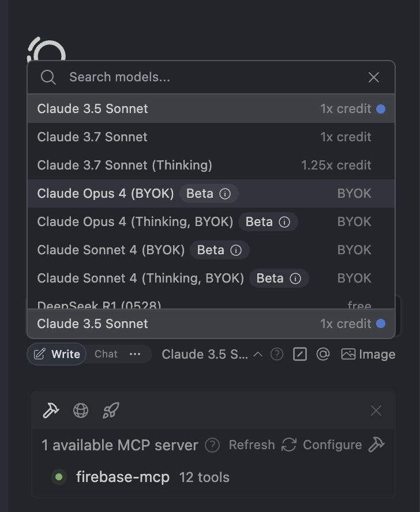Click the help question mark beside model selector

pyautogui.click(x=277, y=354)
